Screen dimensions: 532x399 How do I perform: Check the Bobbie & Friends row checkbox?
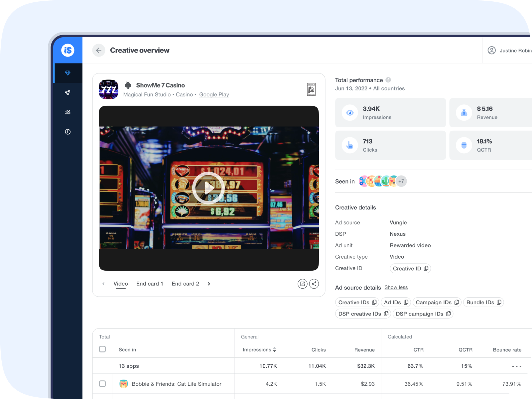coord(102,384)
